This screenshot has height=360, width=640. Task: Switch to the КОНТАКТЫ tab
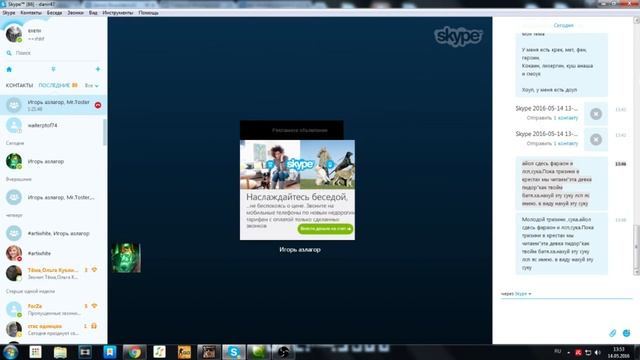click(19, 85)
